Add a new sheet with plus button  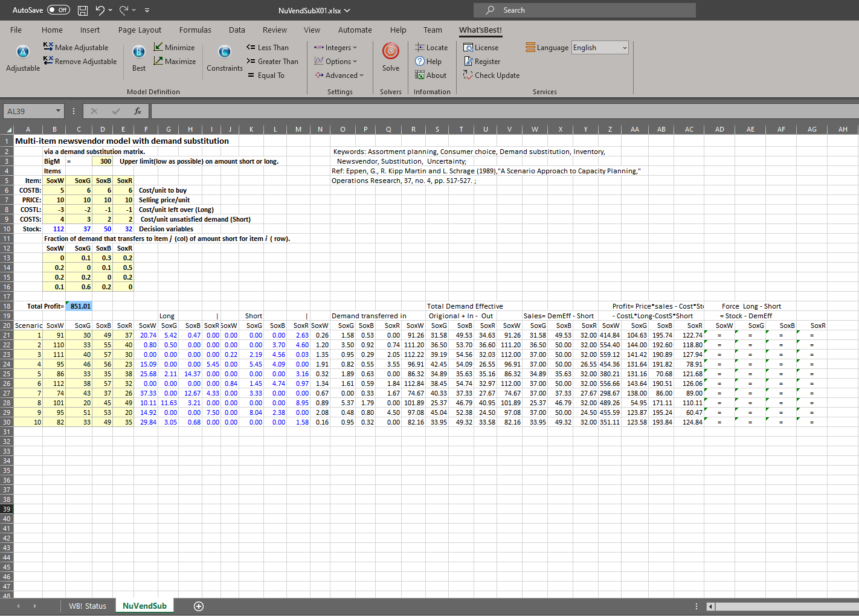199,606
